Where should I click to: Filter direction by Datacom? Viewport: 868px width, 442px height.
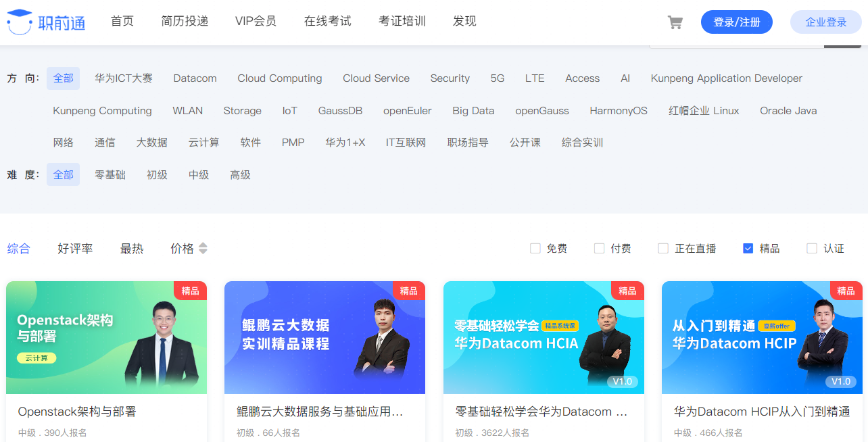(195, 78)
